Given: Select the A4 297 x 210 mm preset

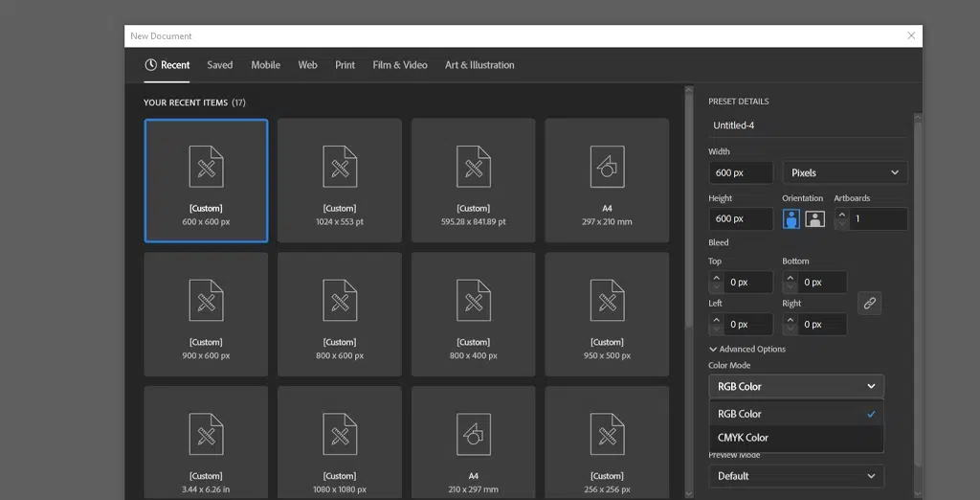Looking at the screenshot, I should [x=607, y=180].
